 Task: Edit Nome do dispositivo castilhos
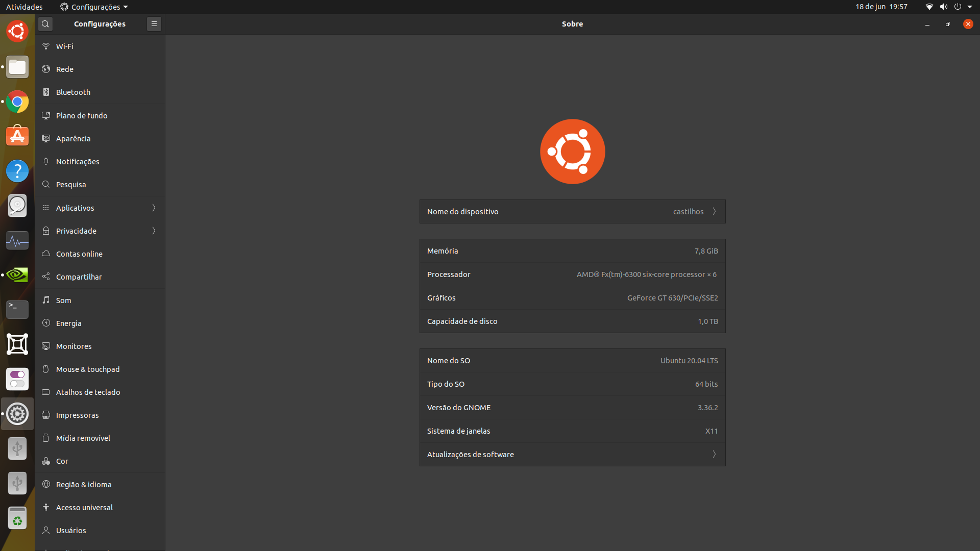(572, 212)
